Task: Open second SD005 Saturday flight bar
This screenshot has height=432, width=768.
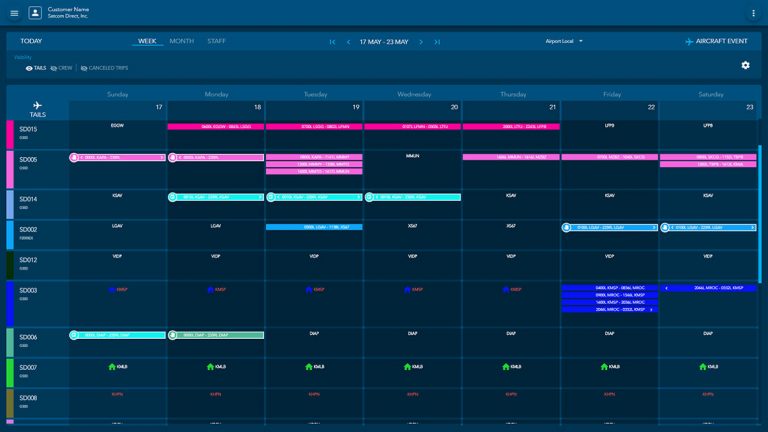Action: [708, 165]
